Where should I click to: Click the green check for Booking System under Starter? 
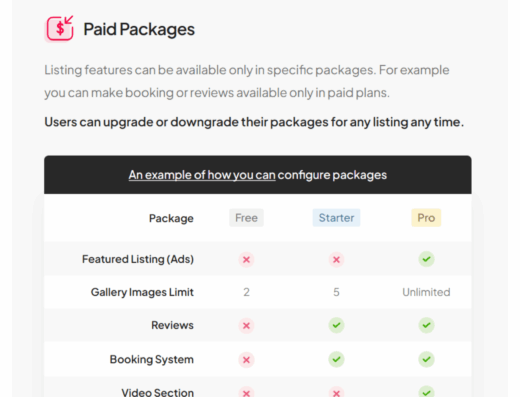pyautogui.click(x=336, y=359)
